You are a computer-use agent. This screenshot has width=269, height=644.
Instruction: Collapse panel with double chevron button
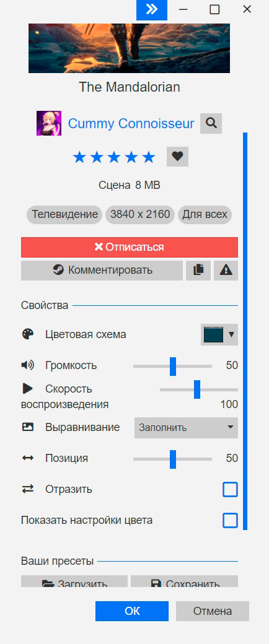click(x=152, y=10)
